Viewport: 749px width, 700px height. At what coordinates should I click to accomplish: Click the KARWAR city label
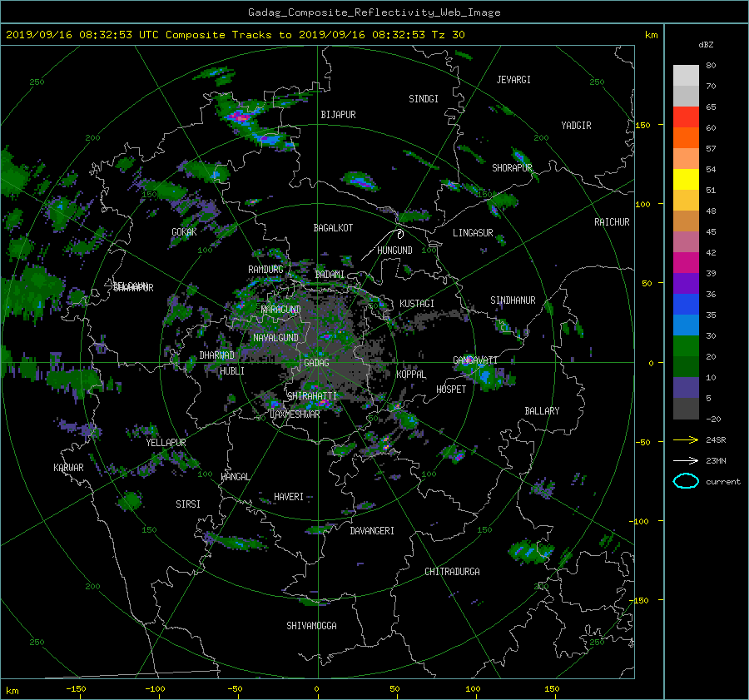tap(68, 468)
